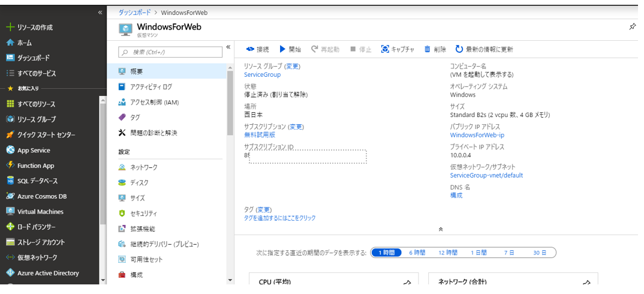The image size is (644, 294).
Task: Click the Stop (停止) toolbar button
Action: (x=360, y=49)
